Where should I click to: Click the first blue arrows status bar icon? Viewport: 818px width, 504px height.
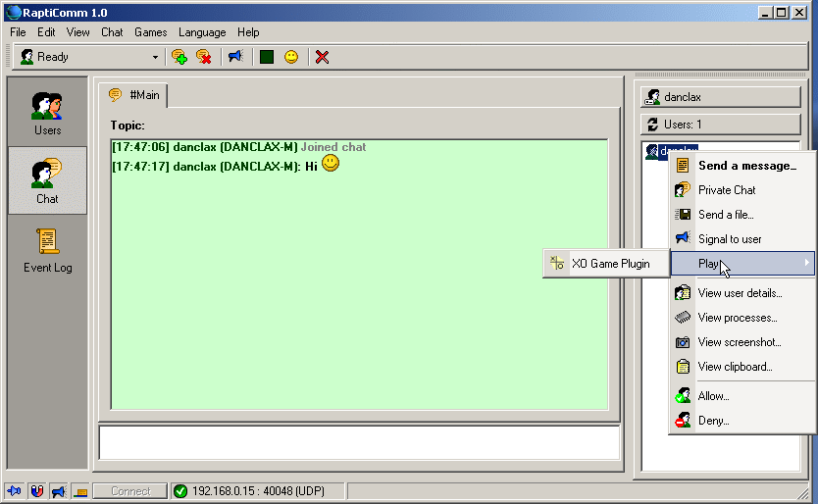[14, 491]
